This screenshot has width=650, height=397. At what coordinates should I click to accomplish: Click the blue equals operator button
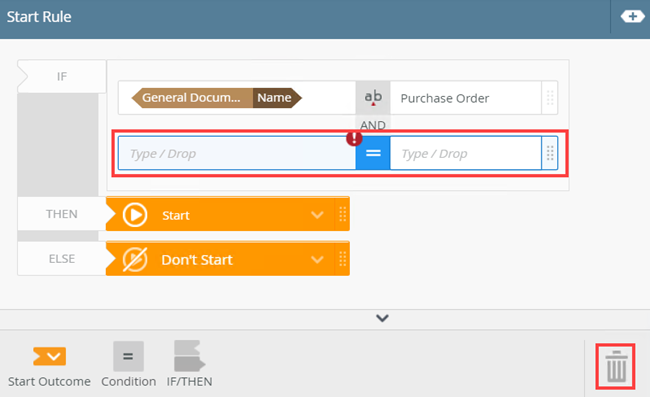(x=373, y=153)
